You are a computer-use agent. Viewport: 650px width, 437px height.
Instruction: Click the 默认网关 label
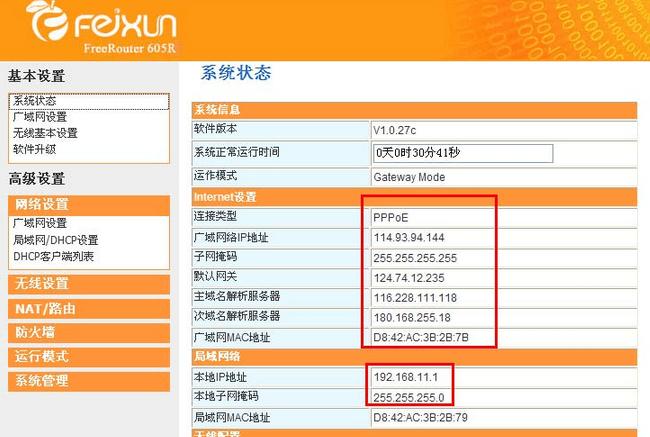215,277
